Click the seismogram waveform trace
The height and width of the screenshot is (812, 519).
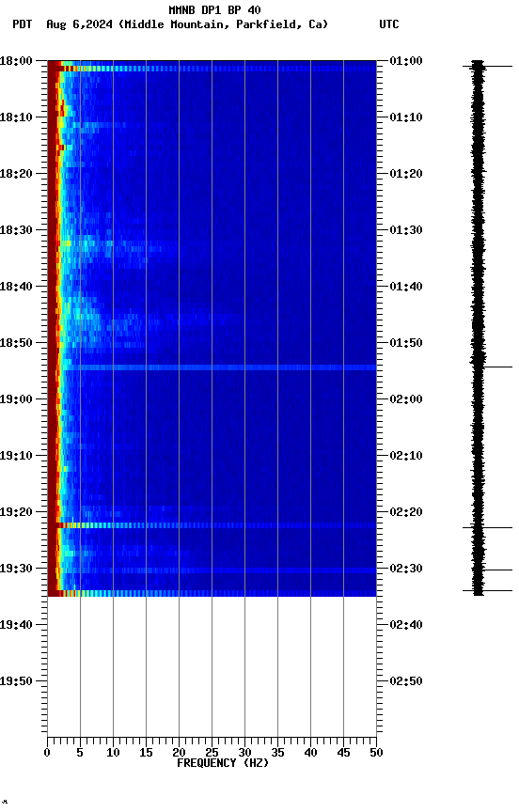(478, 328)
